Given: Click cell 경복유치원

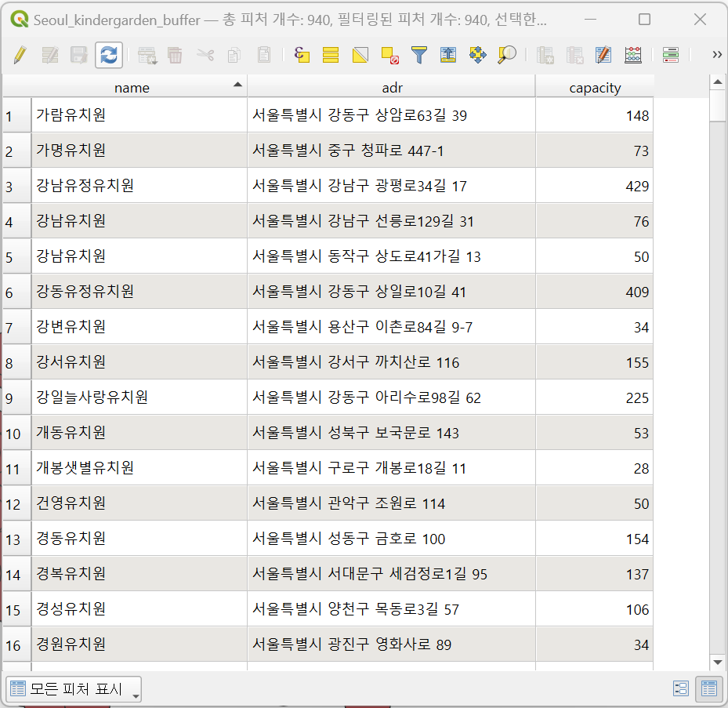Looking at the screenshot, I should (x=139, y=574).
